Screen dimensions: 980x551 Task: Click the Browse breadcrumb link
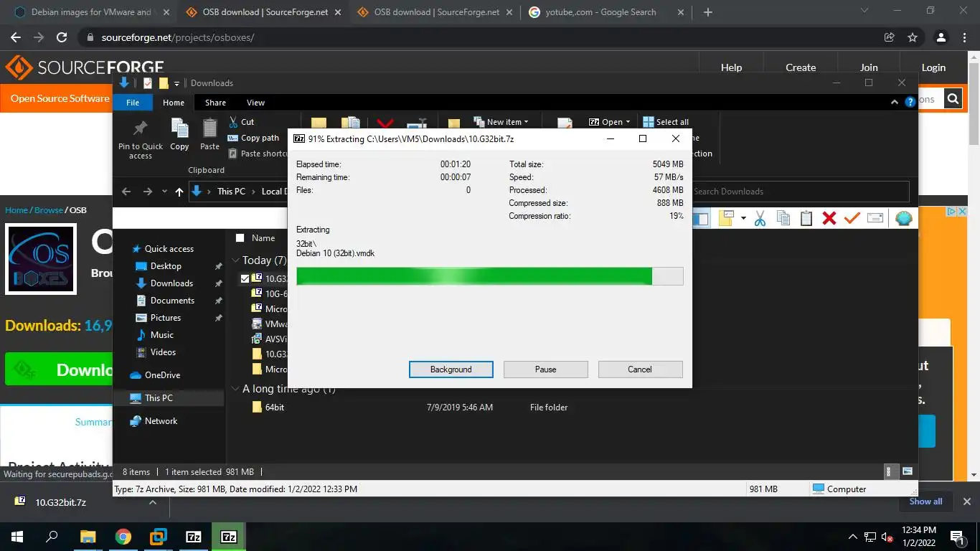(x=49, y=210)
